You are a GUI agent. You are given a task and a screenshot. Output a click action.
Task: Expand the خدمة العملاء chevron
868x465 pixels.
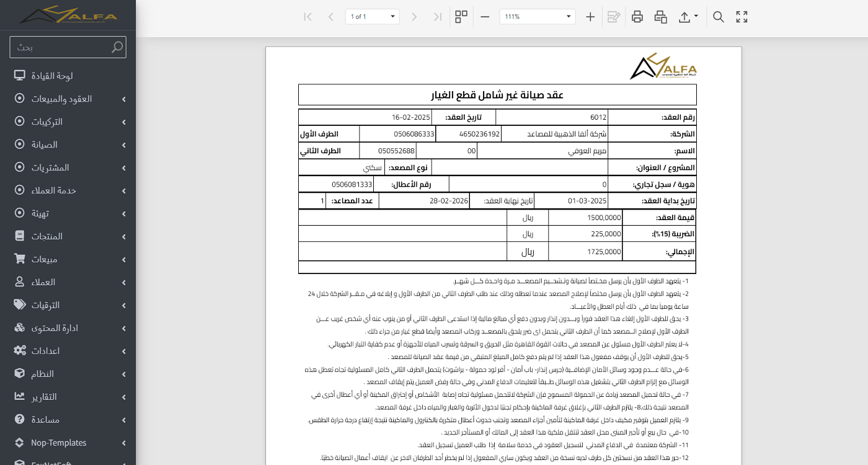[124, 191]
